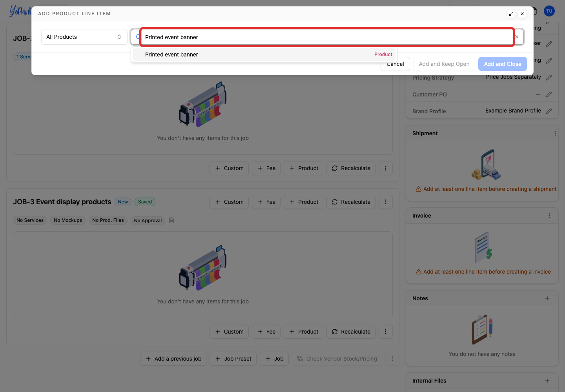Open the All Products category dropdown

tap(84, 37)
